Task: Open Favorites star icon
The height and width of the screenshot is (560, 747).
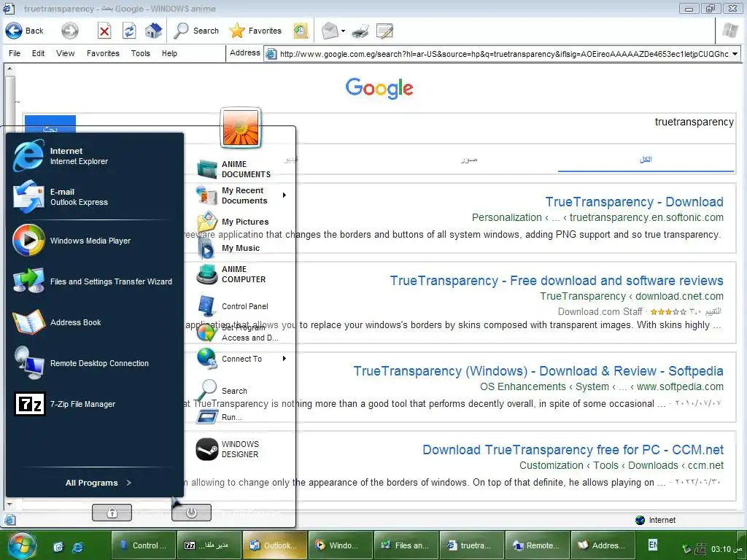Action: click(237, 31)
